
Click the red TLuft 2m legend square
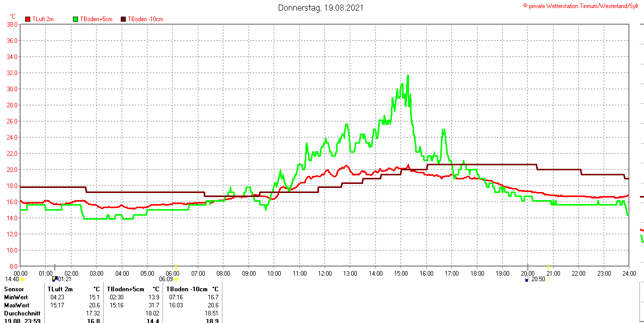28,19
